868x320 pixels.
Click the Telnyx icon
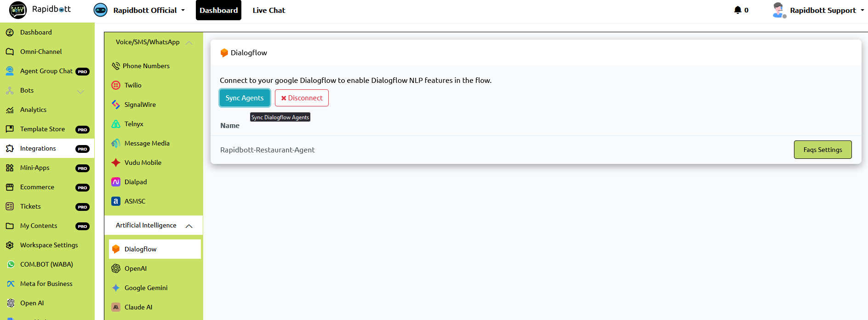click(116, 124)
